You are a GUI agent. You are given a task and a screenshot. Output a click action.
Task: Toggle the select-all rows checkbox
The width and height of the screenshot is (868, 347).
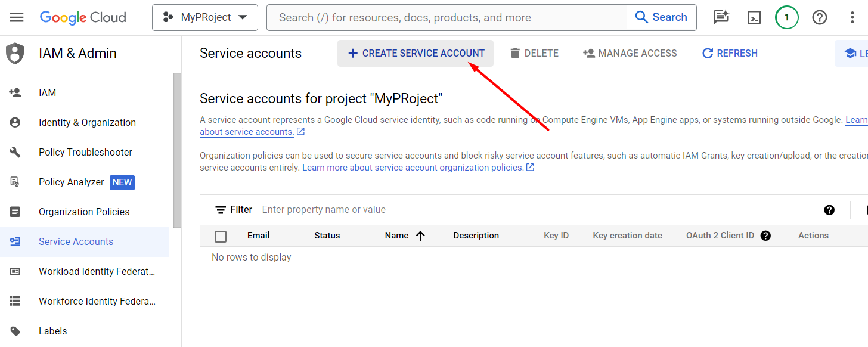[221, 236]
